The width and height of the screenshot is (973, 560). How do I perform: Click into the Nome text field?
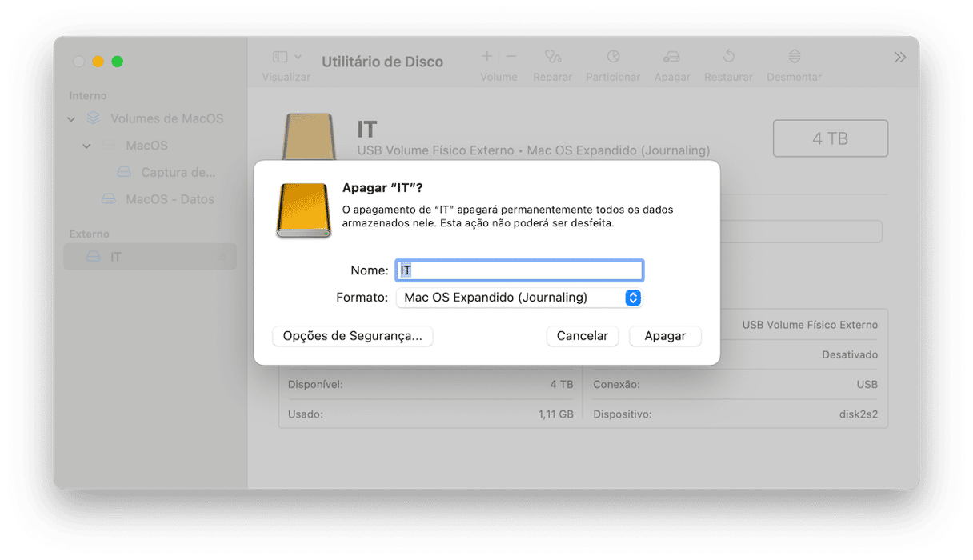coord(519,270)
